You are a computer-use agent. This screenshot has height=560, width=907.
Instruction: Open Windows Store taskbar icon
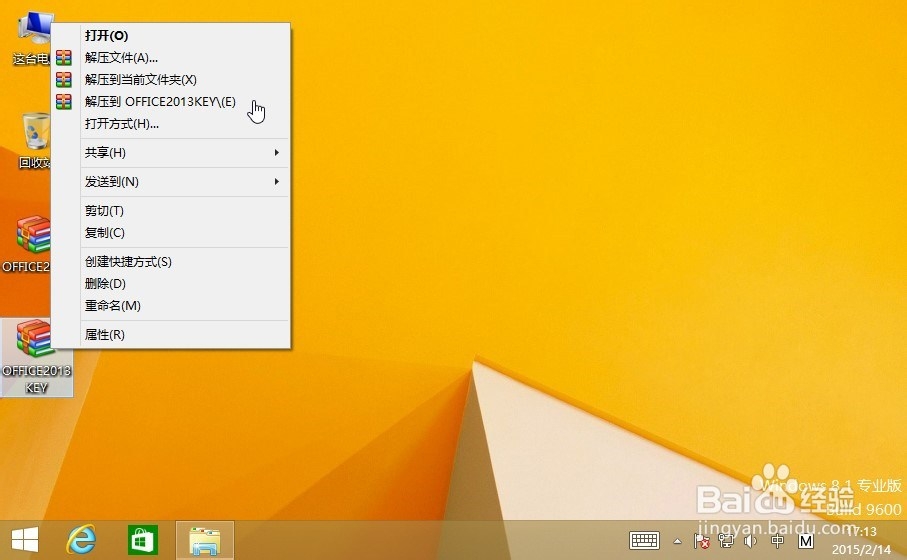pyautogui.click(x=142, y=540)
